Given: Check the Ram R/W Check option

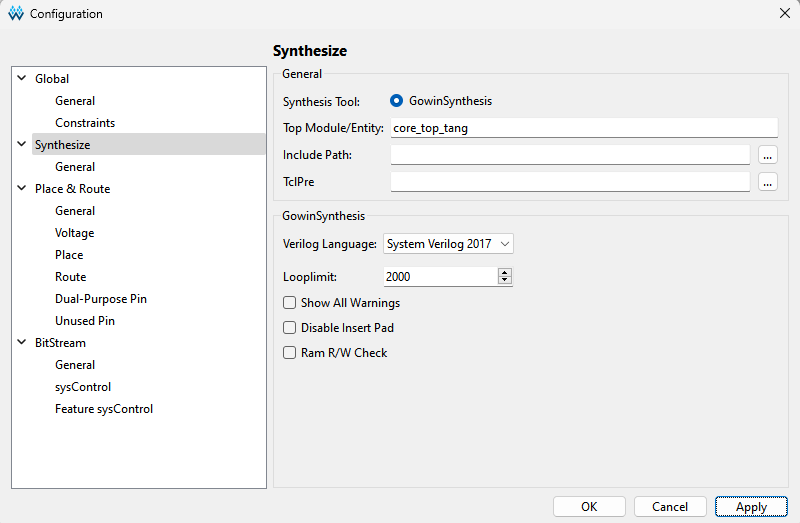Looking at the screenshot, I should click(290, 353).
